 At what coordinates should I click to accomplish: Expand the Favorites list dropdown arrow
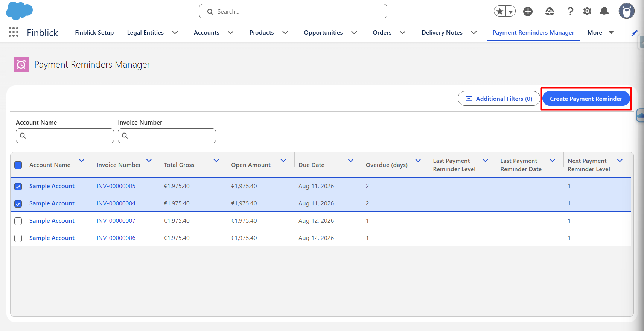point(510,11)
